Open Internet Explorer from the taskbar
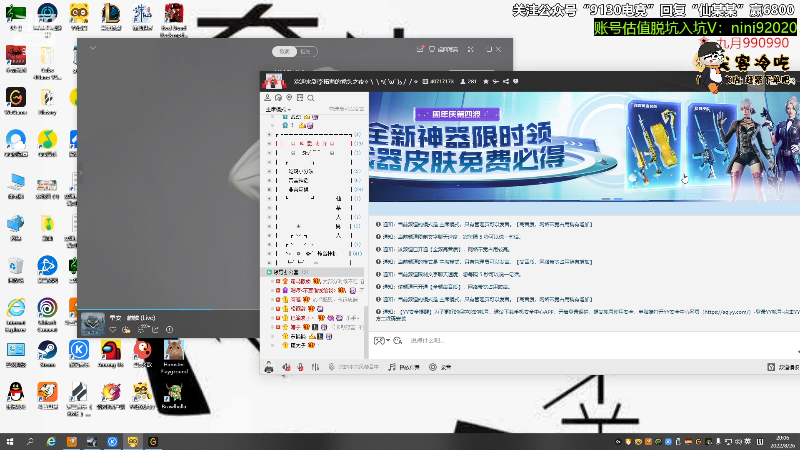800x450 pixels. [x=51, y=442]
